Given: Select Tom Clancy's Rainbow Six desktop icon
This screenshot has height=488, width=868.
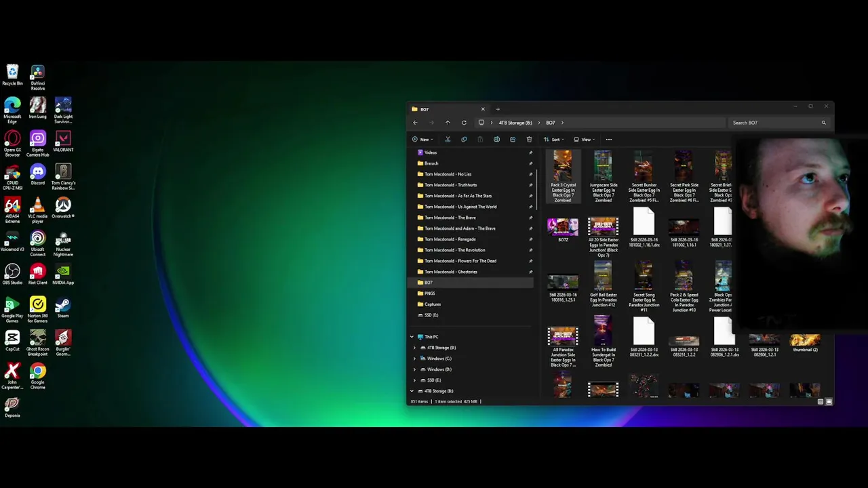Looking at the screenshot, I should [x=63, y=177].
